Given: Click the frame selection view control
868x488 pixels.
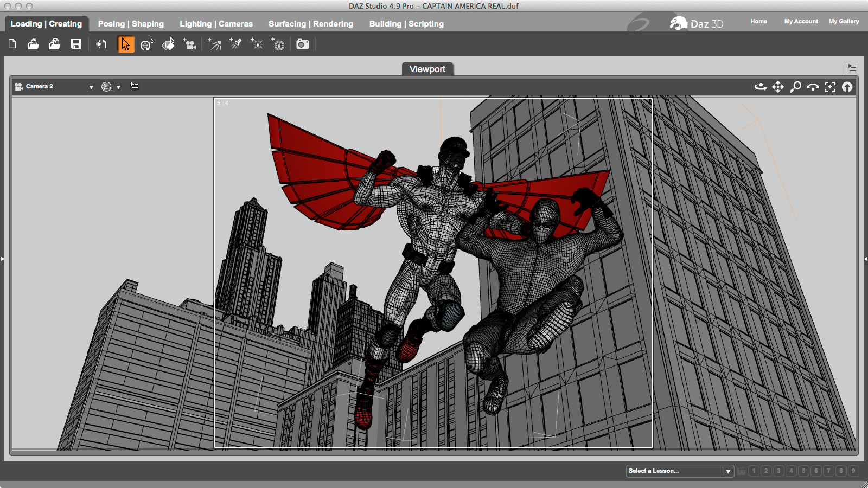Looking at the screenshot, I should pyautogui.click(x=830, y=87).
